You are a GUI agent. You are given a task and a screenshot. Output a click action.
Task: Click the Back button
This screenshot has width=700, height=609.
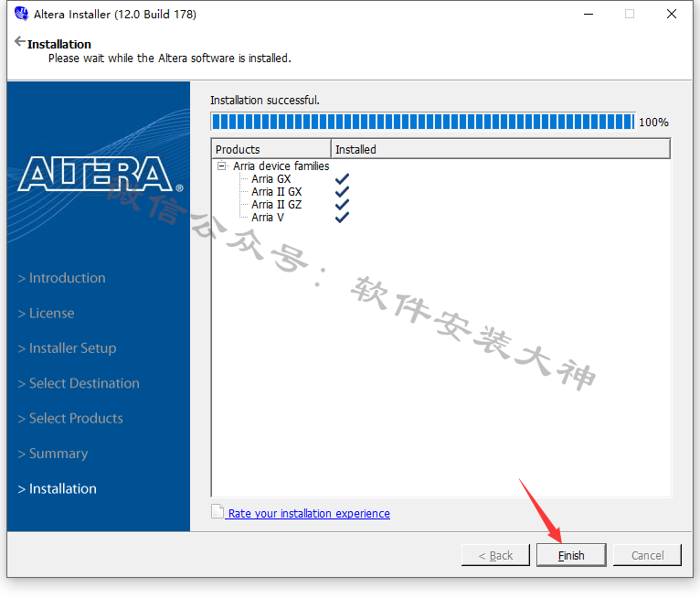point(495,555)
